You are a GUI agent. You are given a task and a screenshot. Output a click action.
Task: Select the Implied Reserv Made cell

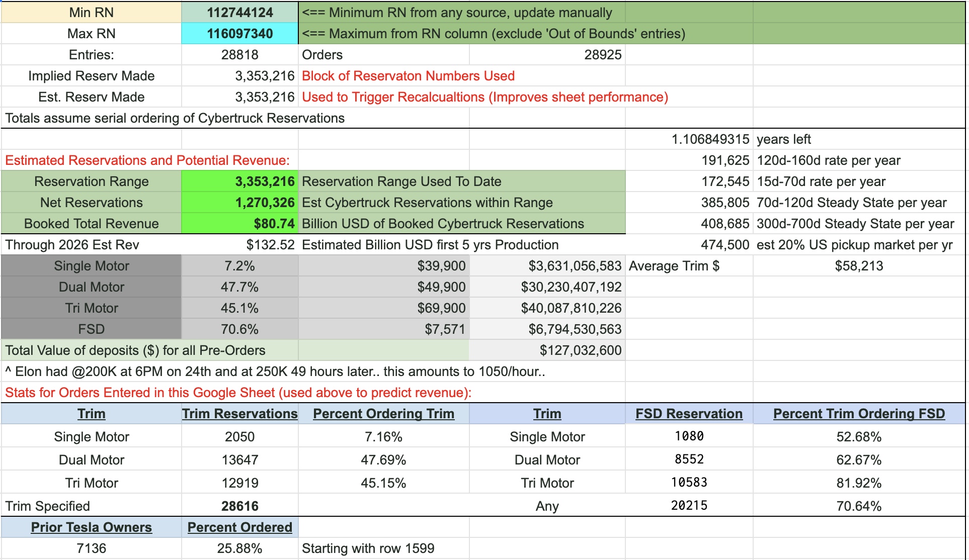239,75
